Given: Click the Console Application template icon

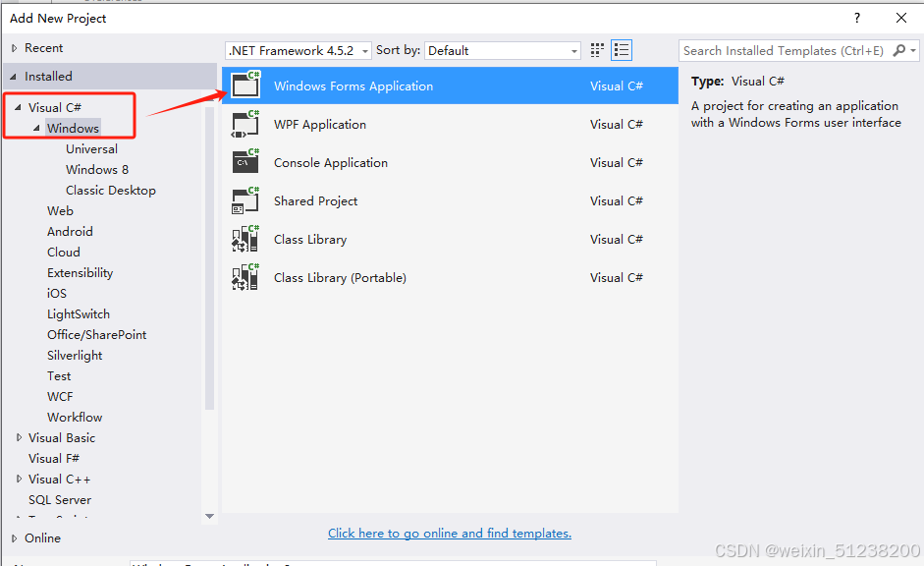Looking at the screenshot, I should click(245, 162).
